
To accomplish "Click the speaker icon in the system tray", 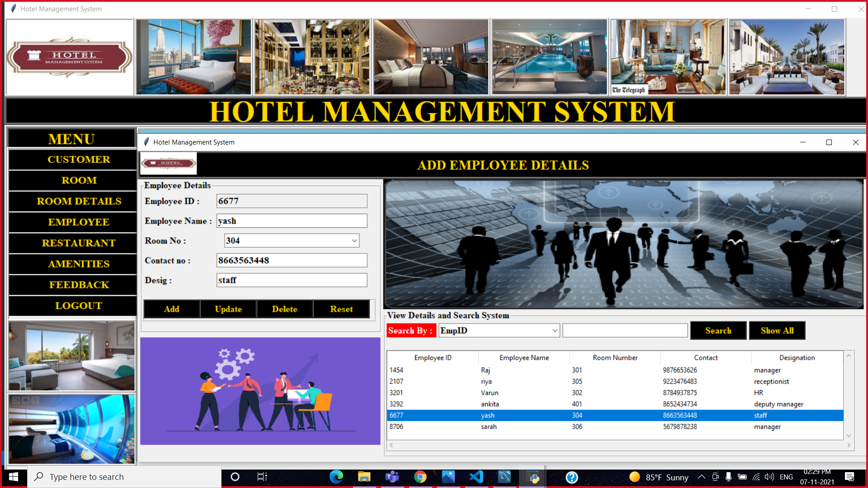I will [x=769, y=477].
